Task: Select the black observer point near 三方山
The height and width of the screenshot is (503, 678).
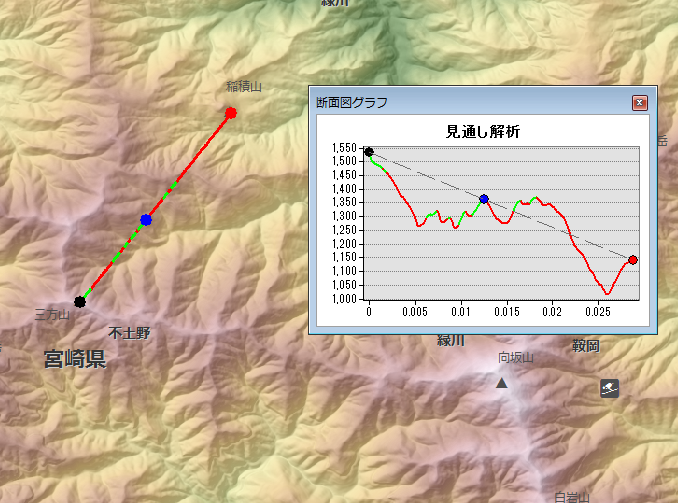Action: pyautogui.click(x=80, y=301)
